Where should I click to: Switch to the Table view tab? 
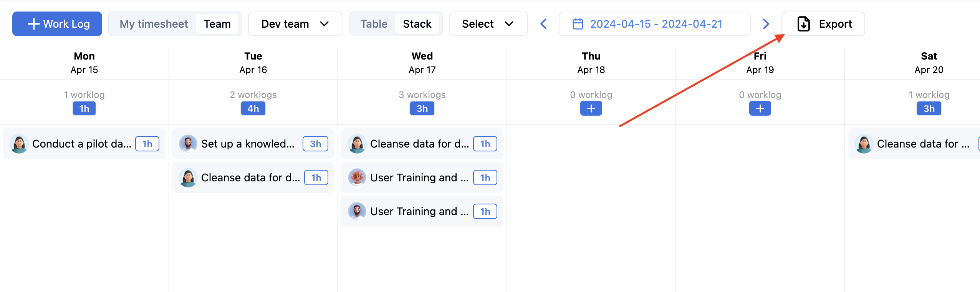(x=374, y=24)
